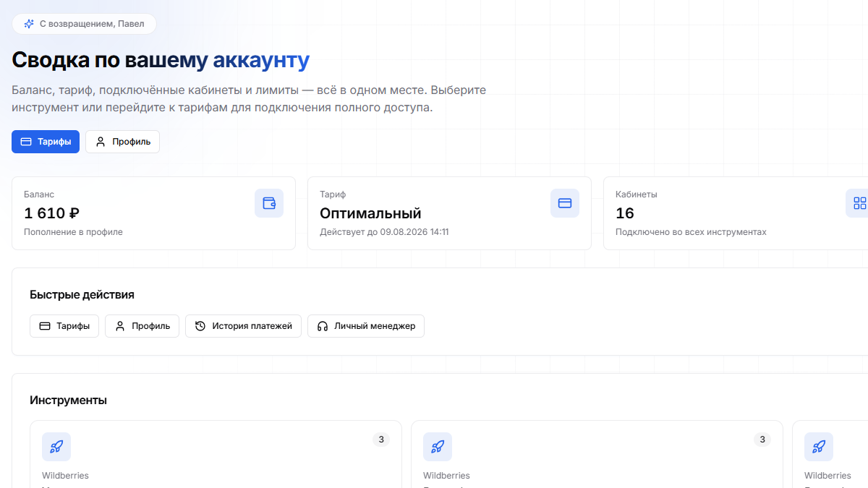Click the С возвращением, Павел badge

coord(84,24)
